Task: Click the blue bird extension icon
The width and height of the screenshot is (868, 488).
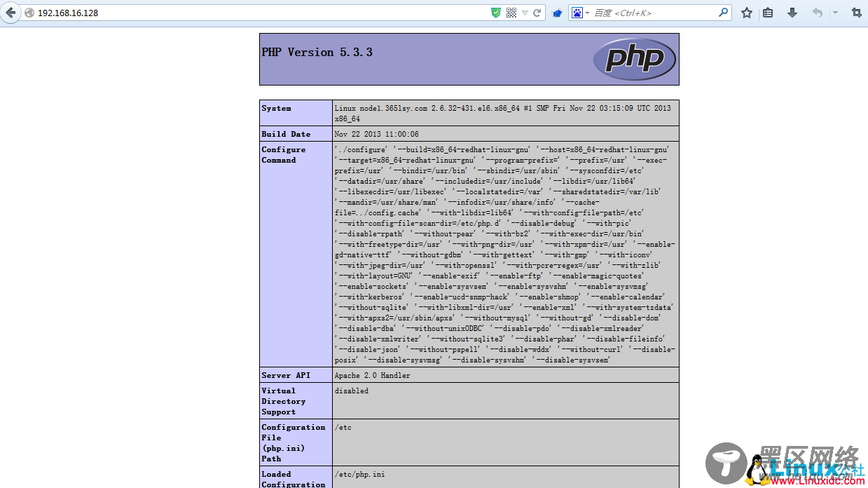Action: click(x=557, y=13)
